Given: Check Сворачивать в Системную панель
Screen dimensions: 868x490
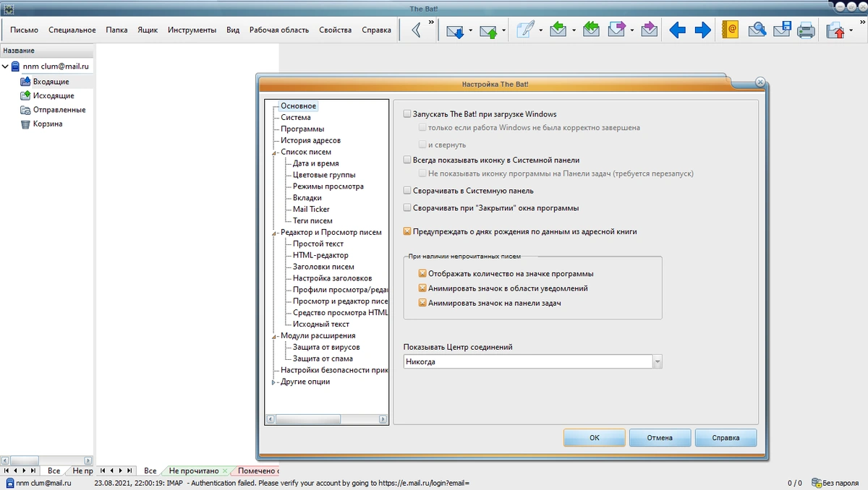Looking at the screenshot, I should pos(407,191).
